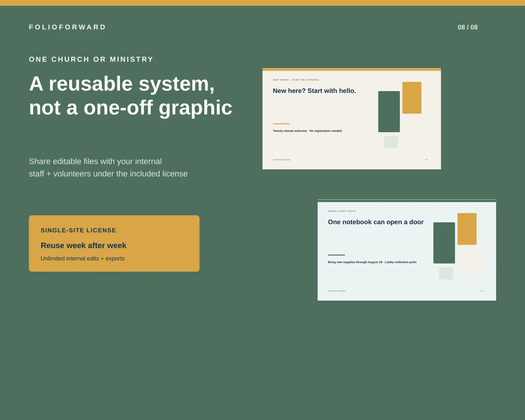Open the "New here? Start with hello." slide preview
525x420 pixels.
tap(352, 119)
